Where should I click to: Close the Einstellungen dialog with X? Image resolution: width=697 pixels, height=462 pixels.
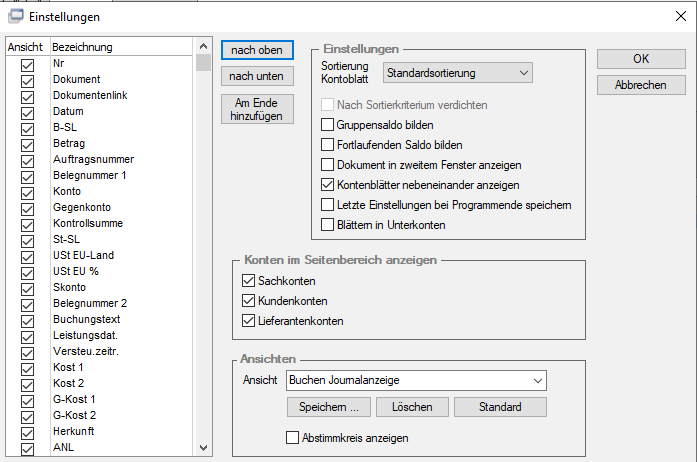(681, 16)
